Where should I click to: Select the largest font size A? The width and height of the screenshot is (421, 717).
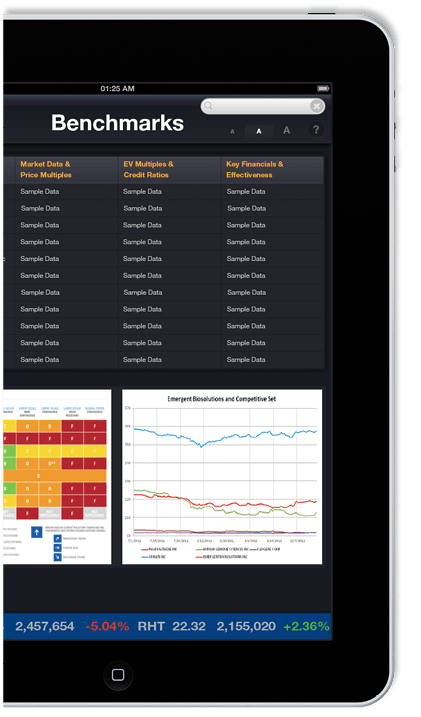click(x=286, y=130)
